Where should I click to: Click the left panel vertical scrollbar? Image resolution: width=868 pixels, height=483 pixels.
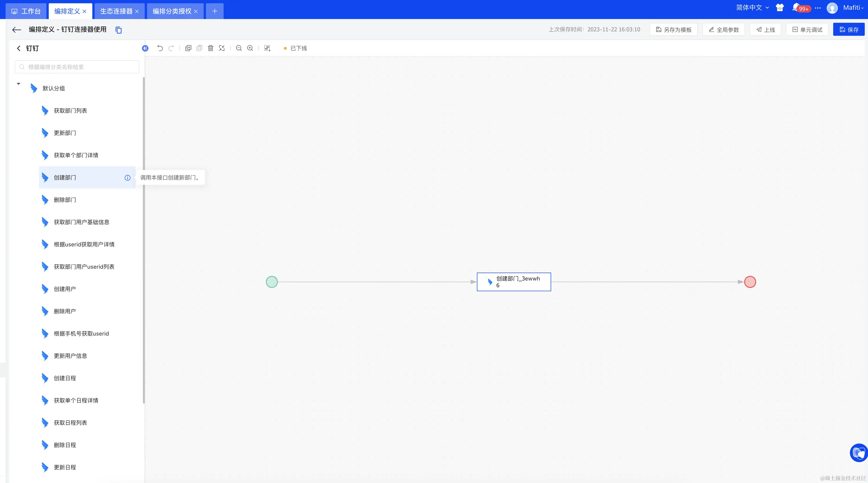click(x=144, y=240)
